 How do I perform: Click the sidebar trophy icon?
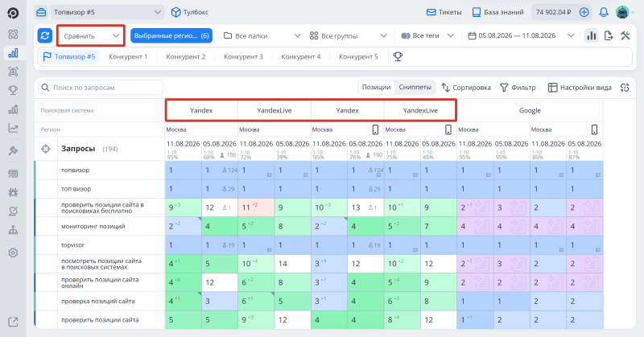(13, 90)
